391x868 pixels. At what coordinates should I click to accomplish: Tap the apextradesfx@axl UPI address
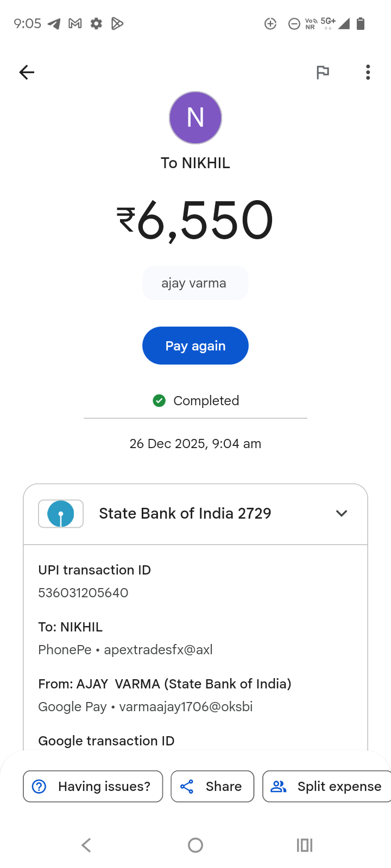click(x=158, y=649)
